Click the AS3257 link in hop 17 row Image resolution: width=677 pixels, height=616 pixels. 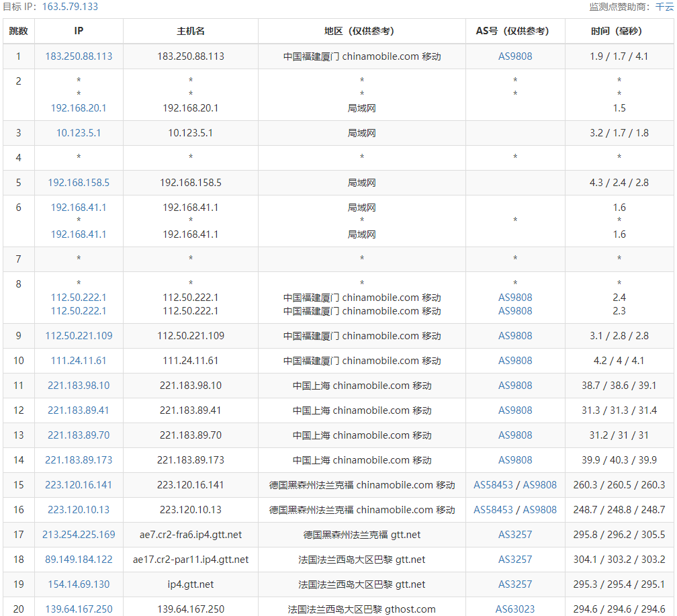pos(515,535)
